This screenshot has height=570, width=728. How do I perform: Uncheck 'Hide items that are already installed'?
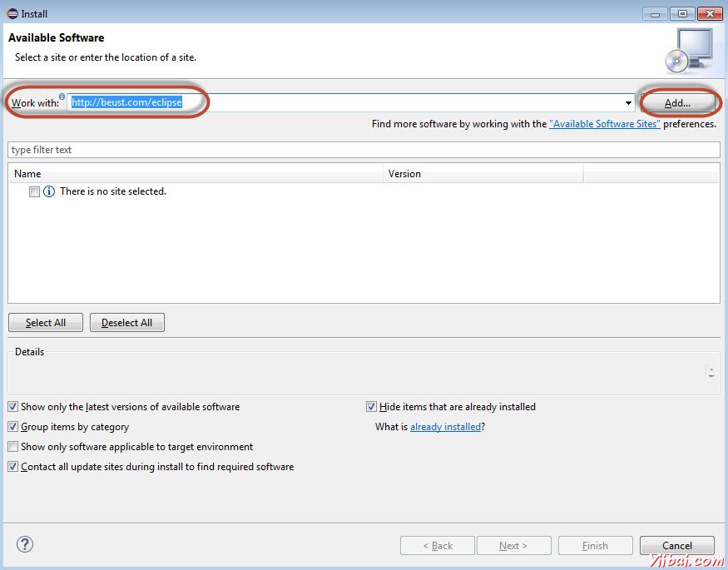pos(371,406)
